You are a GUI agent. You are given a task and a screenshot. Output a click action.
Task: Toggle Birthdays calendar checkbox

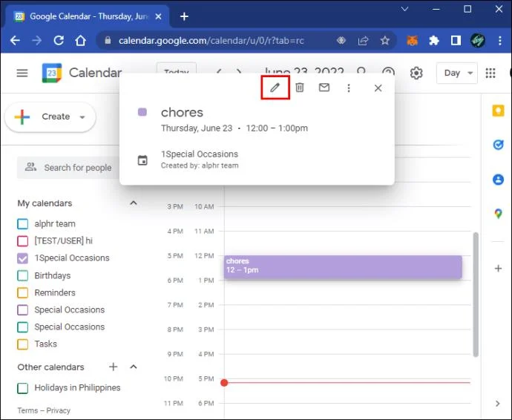click(x=22, y=275)
